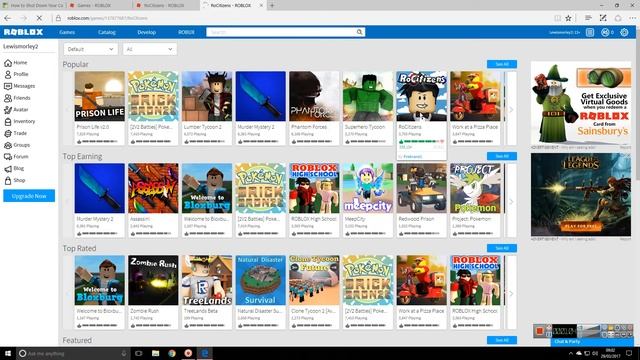This screenshot has height=360, width=640.
Task: Click the League of Legends advertisement
Action: pos(581,195)
